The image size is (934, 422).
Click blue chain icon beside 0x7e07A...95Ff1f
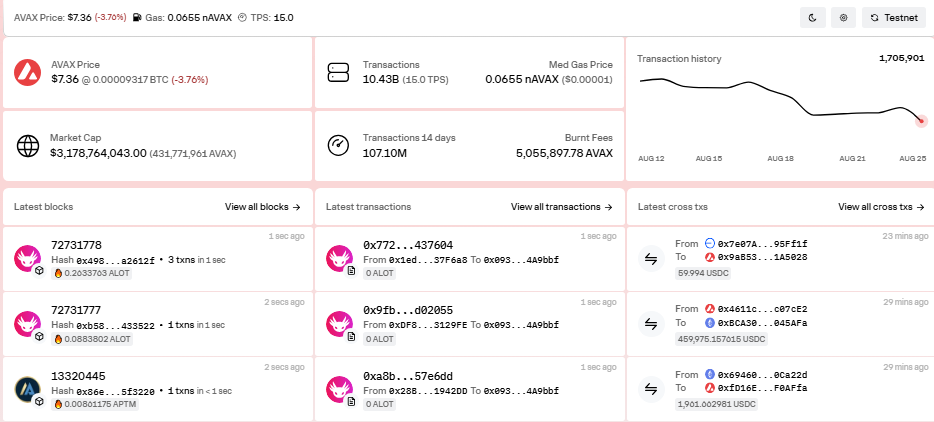pyautogui.click(x=709, y=244)
